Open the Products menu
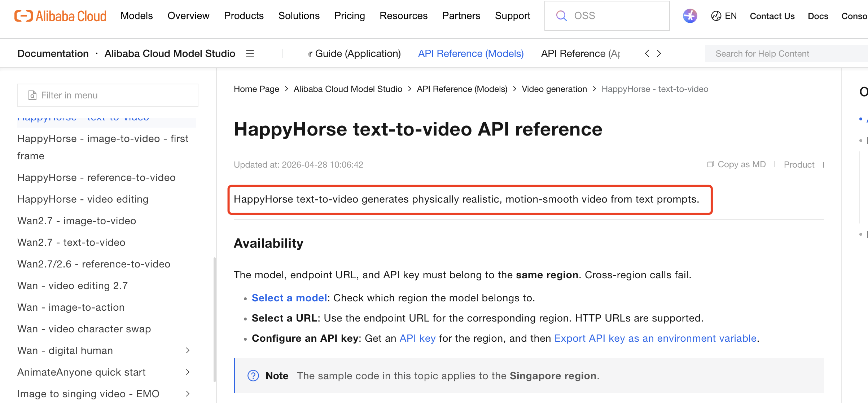Image resolution: width=868 pixels, height=403 pixels. point(244,16)
